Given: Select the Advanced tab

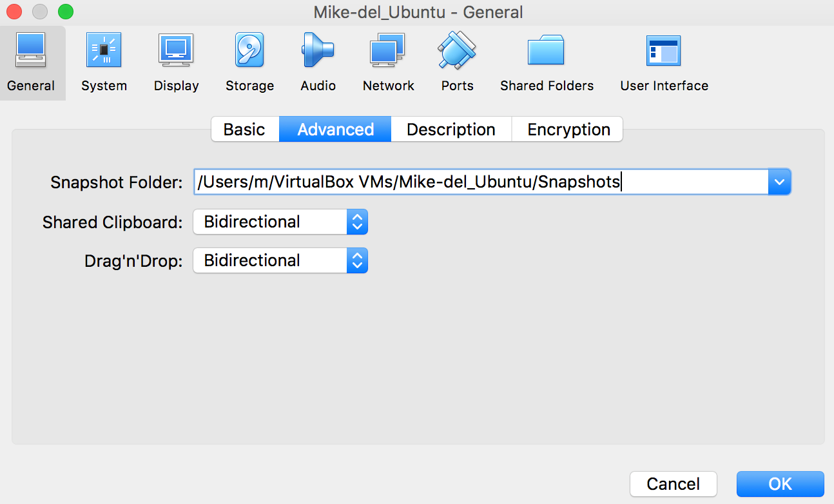Looking at the screenshot, I should [x=335, y=129].
